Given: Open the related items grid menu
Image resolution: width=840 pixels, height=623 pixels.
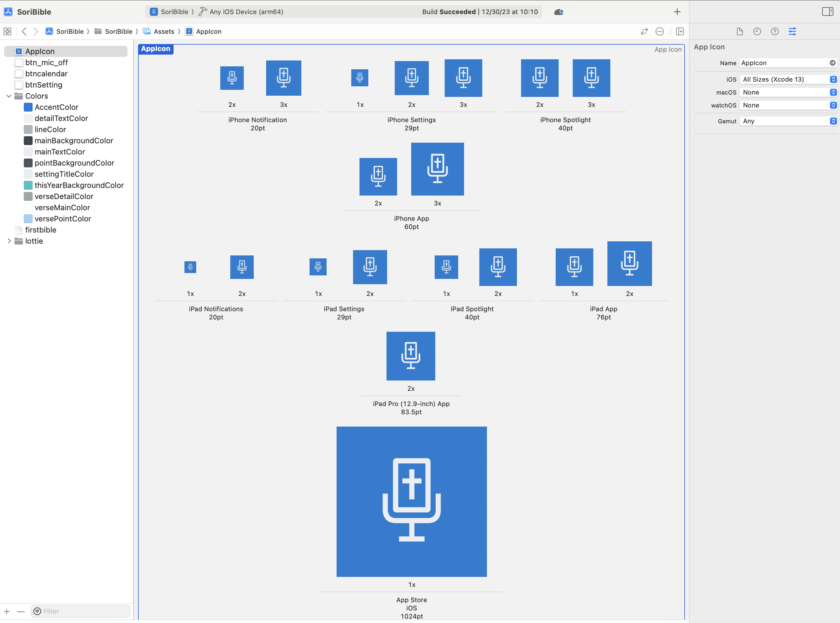Looking at the screenshot, I should (7, 31).
